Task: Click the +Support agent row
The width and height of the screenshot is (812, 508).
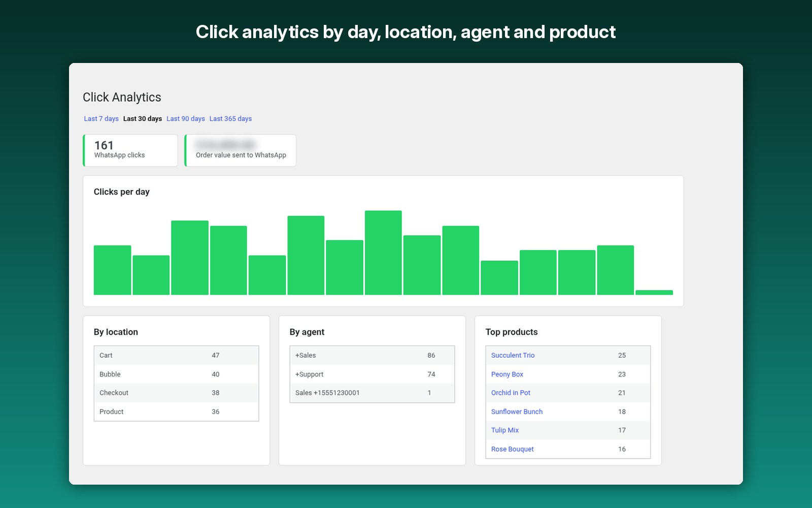Action: 372,374
